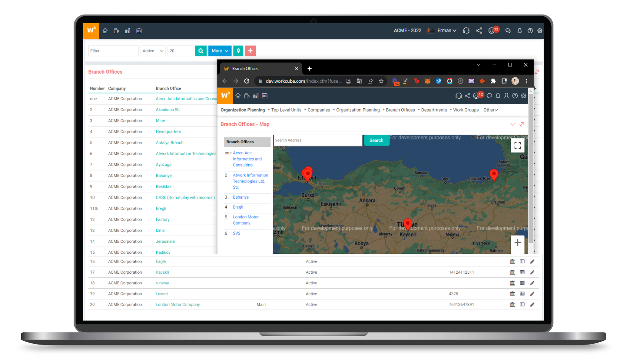Click the Search Address input field

(x=318, y=140)
